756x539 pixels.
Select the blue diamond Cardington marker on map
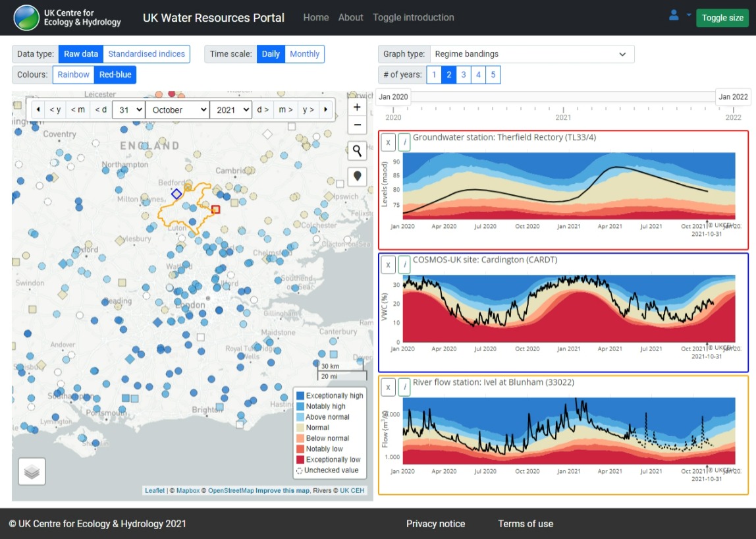[x=176, y=194]
